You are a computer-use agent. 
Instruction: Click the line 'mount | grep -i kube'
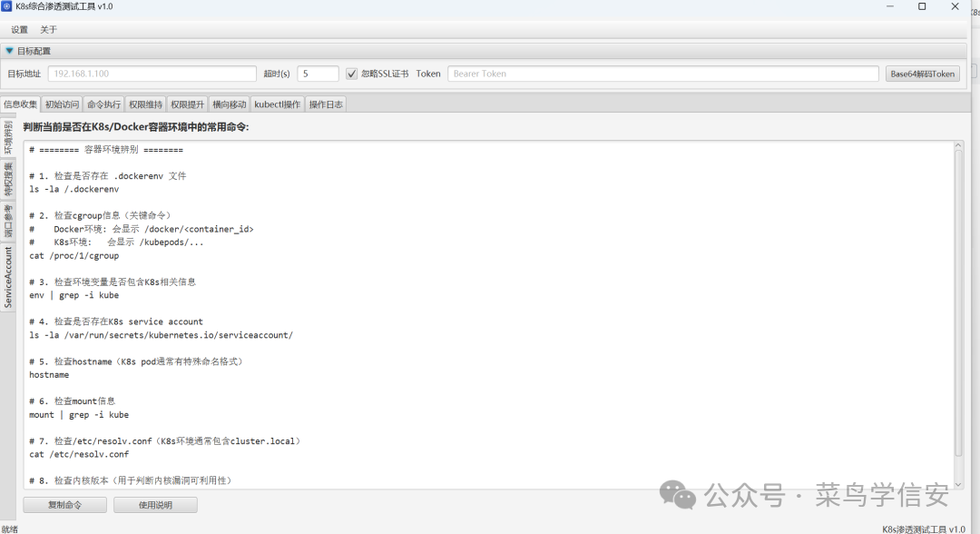(x=79, y=414)
